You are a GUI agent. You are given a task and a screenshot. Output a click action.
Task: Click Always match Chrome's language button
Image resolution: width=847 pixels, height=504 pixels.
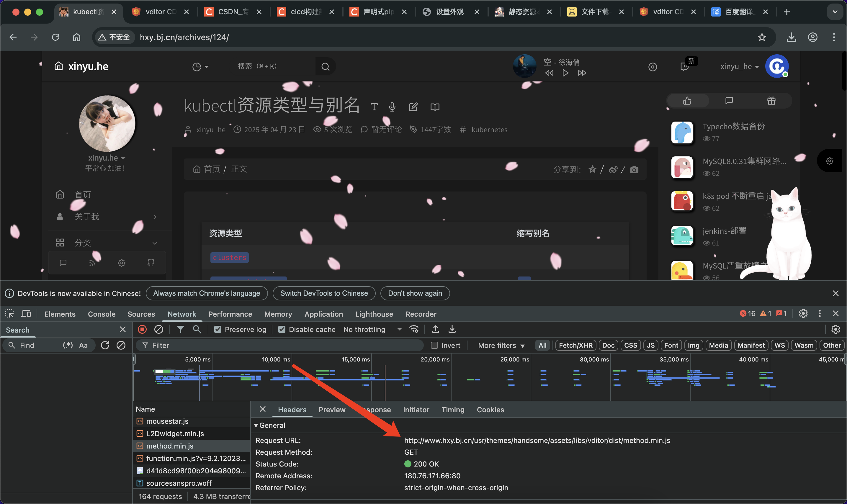tap(207, 293)
